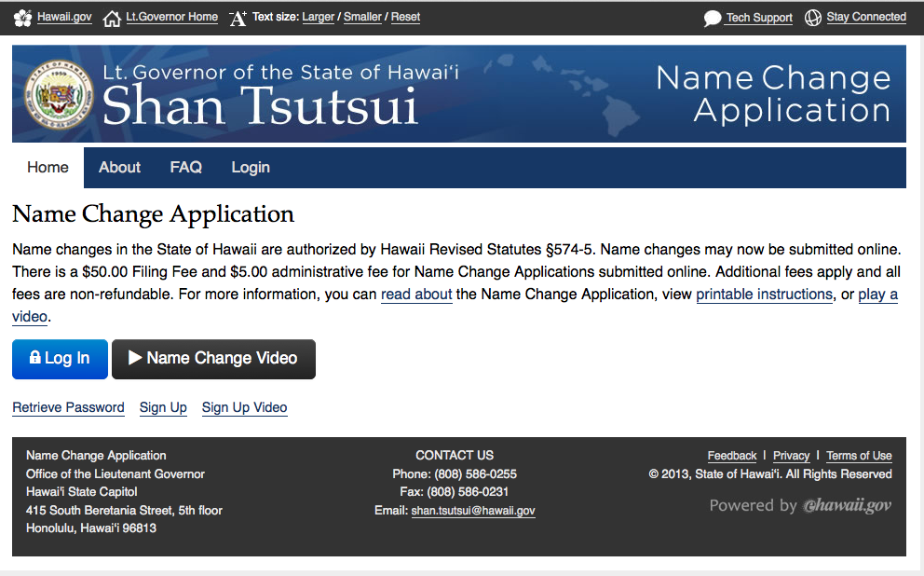Click the Hawaii.gov flower icon
The image size is (924, 576).
point(22,19)
